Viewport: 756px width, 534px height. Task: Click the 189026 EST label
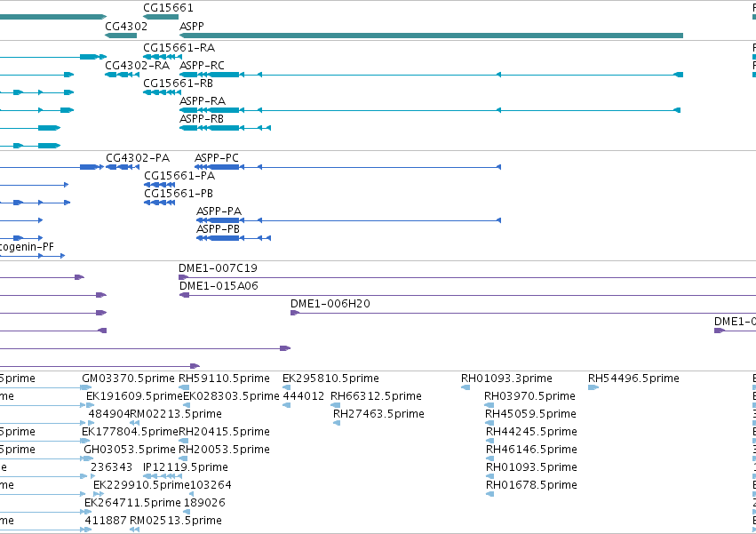click(204, 503)
